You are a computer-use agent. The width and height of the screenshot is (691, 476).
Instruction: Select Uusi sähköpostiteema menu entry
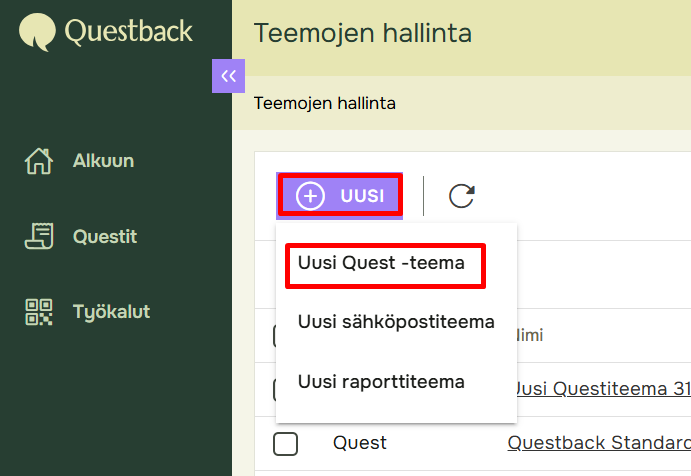[x=396, y=322]
